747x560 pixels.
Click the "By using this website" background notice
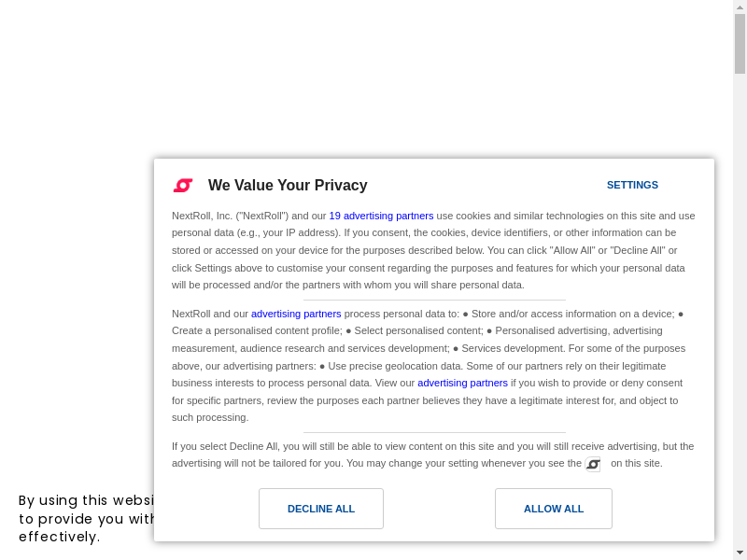pyautogui.click(x=84, y=519)
